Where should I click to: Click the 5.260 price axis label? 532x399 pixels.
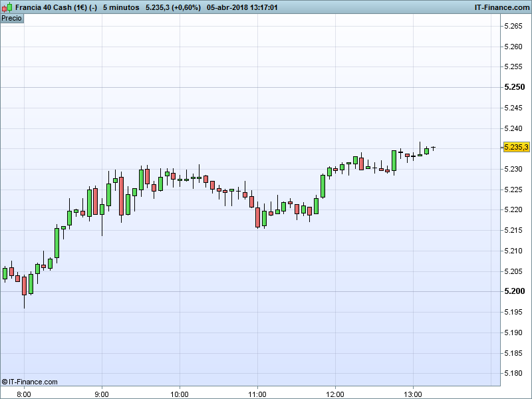click(513, 47)
